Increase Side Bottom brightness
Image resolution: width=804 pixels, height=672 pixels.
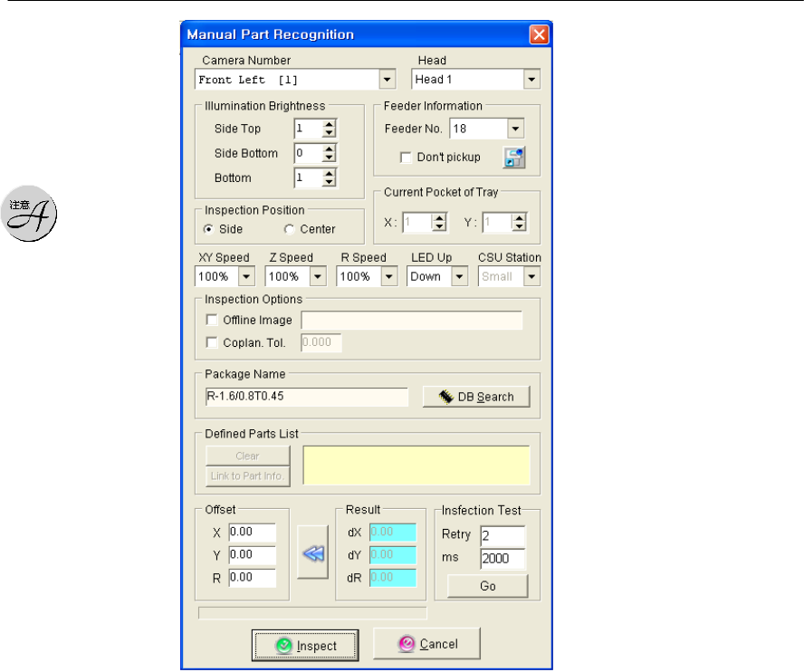pos(330,149)
